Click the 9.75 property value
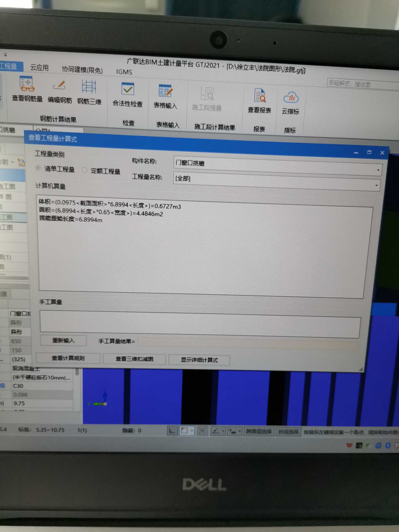The image size is (399, 532). (x=19, y=403)
